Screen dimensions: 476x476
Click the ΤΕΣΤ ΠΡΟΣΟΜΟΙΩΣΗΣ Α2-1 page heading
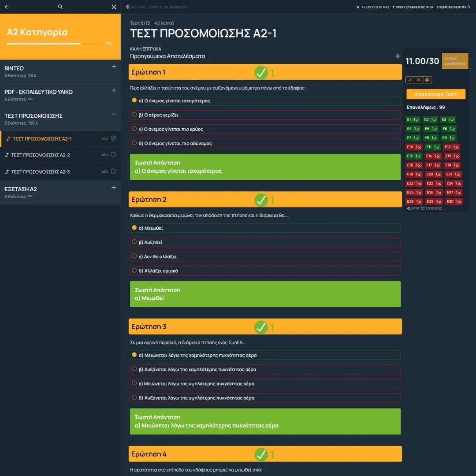pyautogui.click(x=203, y=33)
